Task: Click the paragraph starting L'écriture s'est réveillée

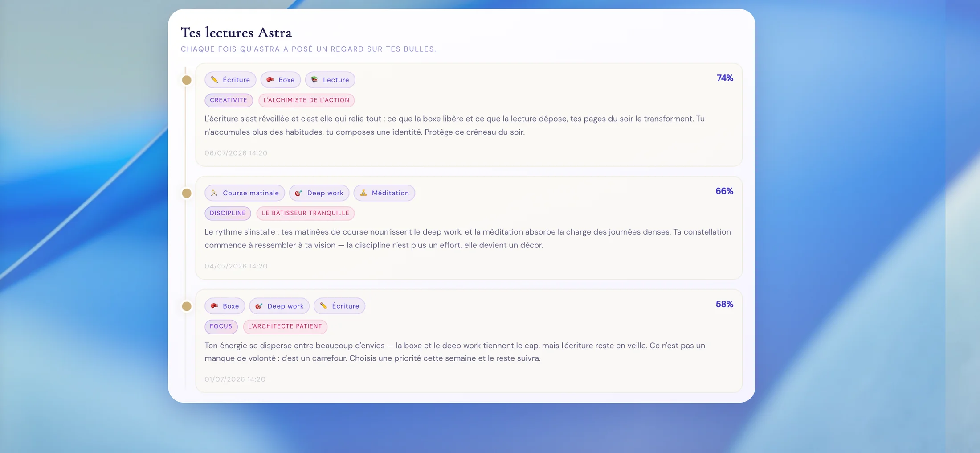Action: 454,125
